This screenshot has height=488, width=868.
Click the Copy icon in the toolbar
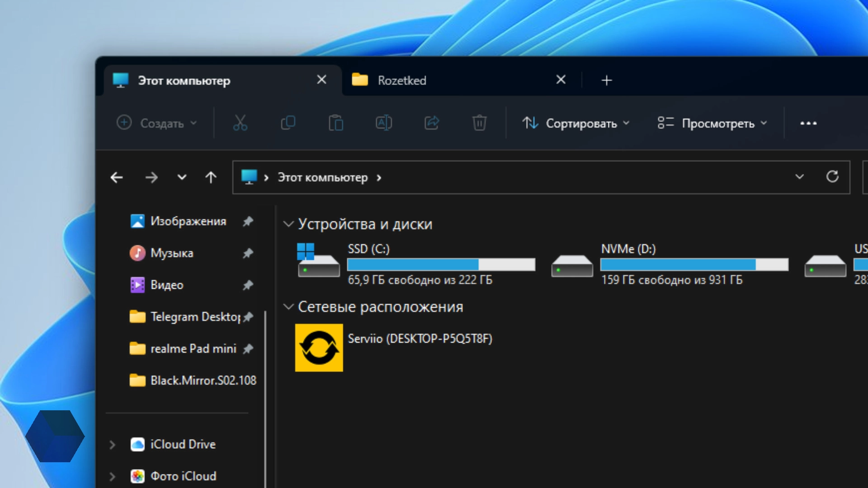click(x=288, y=123)
